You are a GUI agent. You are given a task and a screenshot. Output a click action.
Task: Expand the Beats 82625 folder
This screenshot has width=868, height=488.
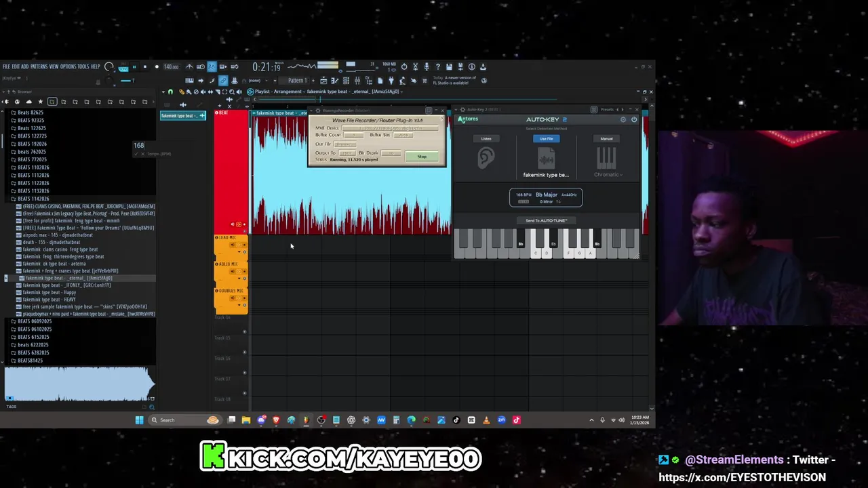click(x=30, y=113)
